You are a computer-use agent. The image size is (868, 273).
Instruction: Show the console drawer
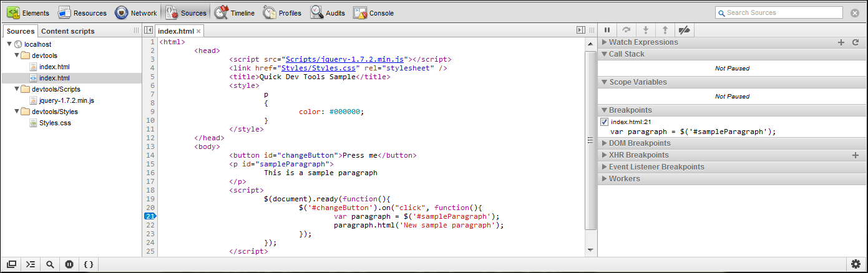(x=31, y=264)
